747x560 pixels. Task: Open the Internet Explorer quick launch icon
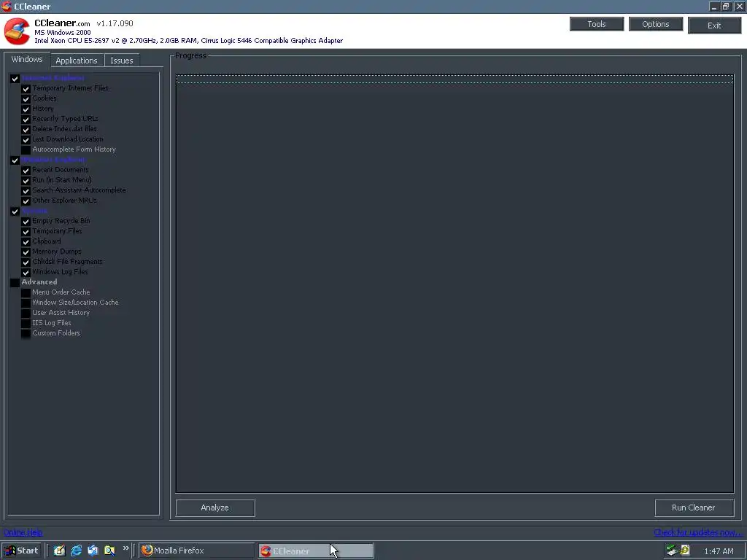pos(76,551)
